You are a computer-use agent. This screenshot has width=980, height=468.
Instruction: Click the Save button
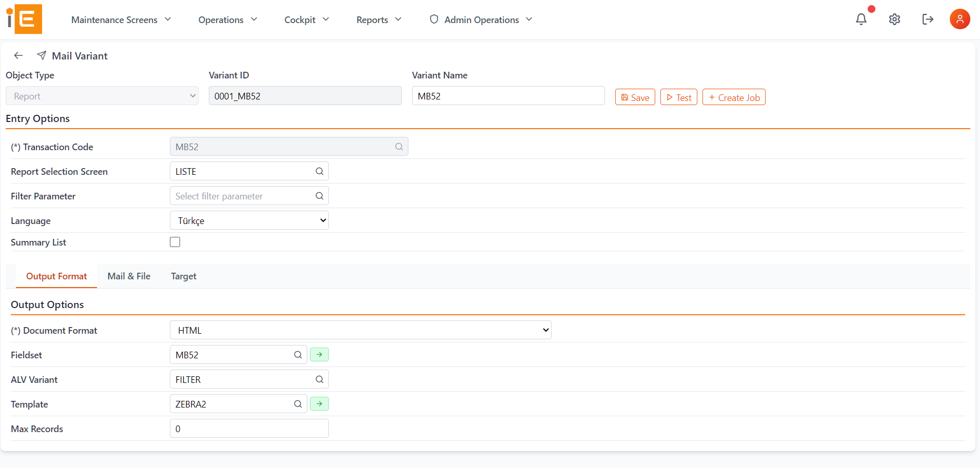click(x=635, y=97)
